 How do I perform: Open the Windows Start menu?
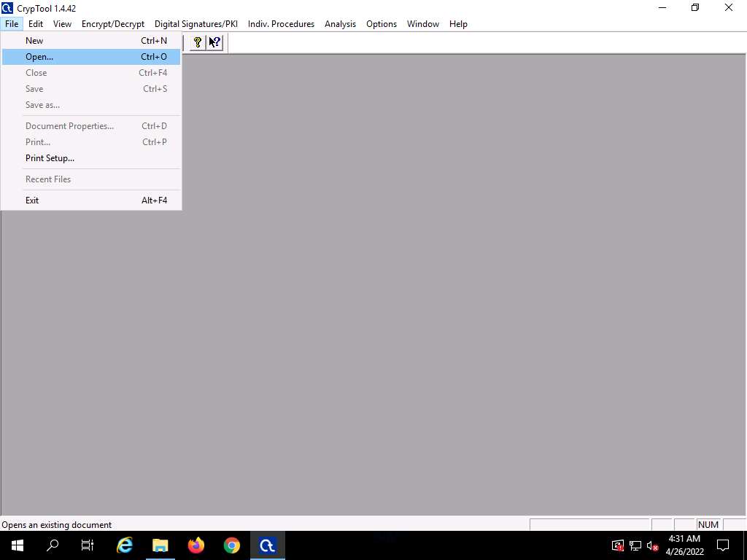(17, 545)
